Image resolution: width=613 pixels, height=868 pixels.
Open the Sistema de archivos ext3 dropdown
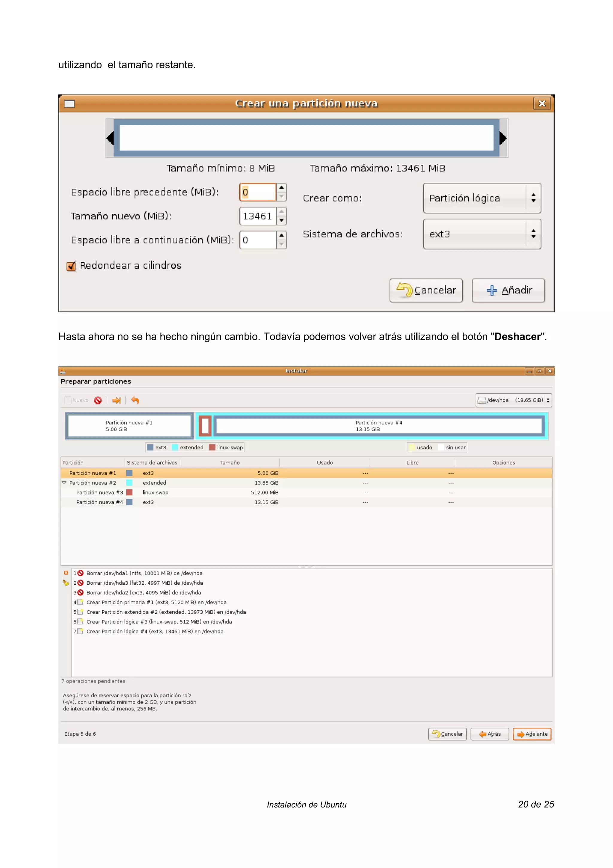coord(482,234)
